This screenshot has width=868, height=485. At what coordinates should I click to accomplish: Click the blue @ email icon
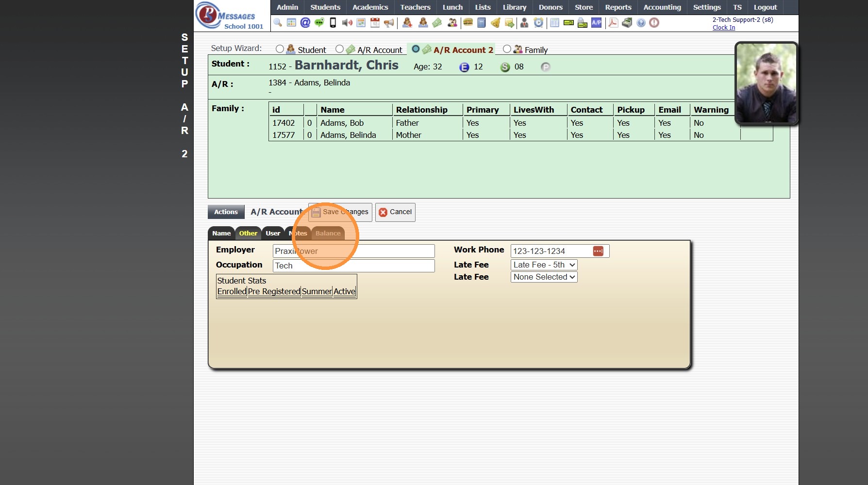305,23
